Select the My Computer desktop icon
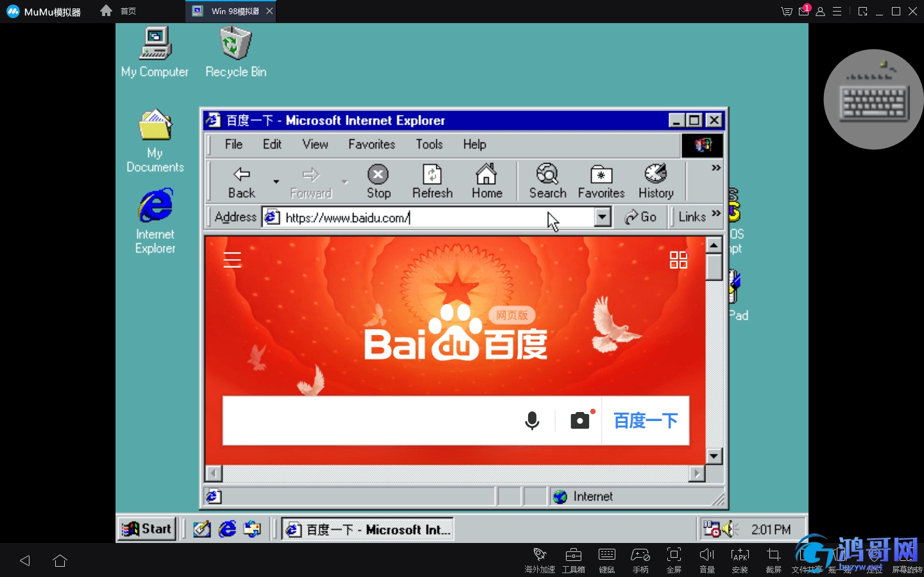The width and height of the screenshot is (924, 577). [x=155, y=52]
